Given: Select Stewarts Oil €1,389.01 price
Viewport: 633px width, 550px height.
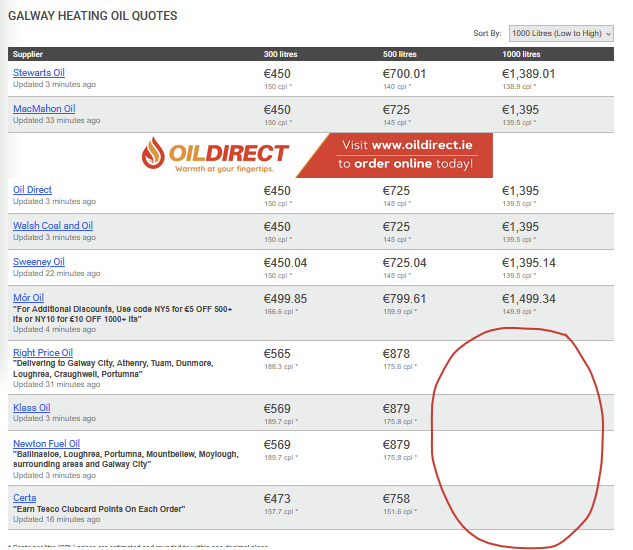Looking at the screenshot, I should [x=528, y=74].
